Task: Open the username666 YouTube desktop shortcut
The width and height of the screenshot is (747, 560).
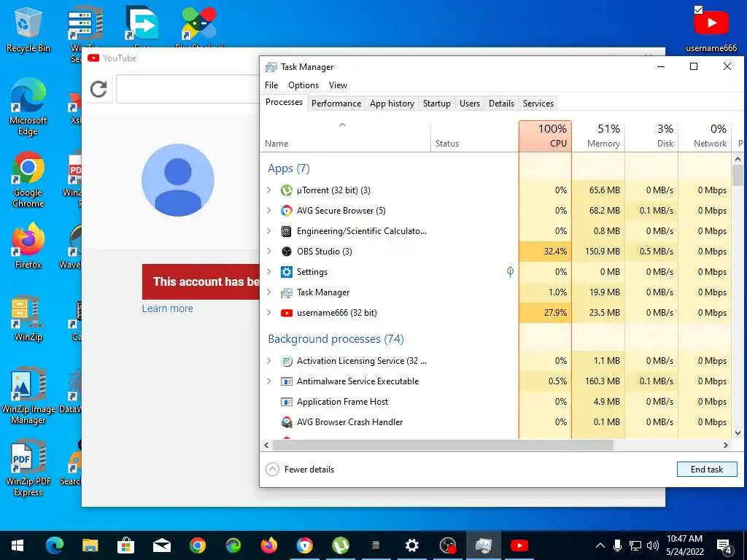Action: 711,29
